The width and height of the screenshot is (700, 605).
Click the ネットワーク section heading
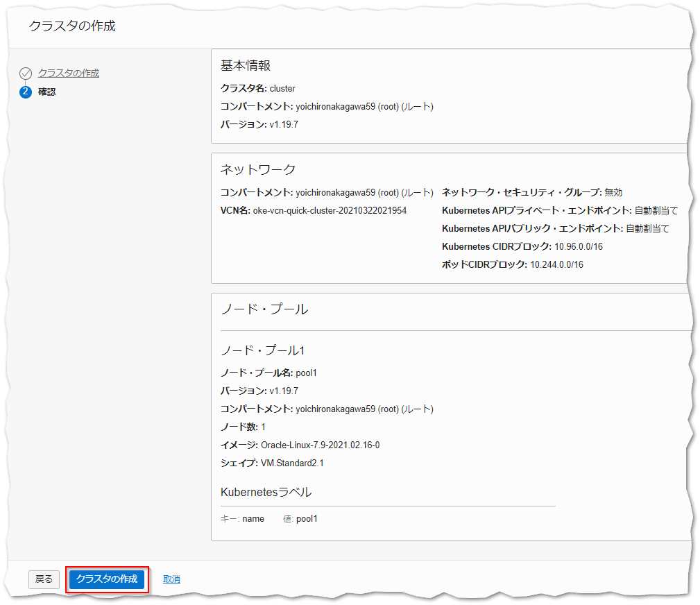(257, 169)
